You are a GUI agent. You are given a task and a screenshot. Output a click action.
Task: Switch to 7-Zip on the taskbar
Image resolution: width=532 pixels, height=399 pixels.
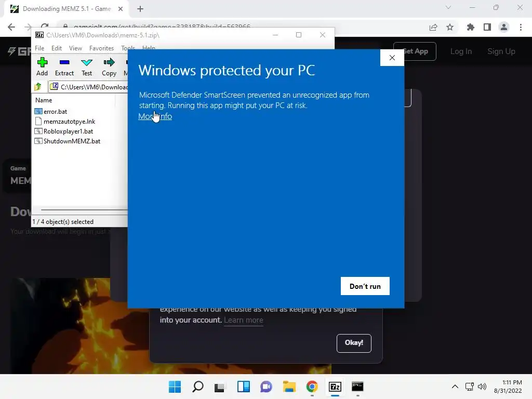[335, 387]
